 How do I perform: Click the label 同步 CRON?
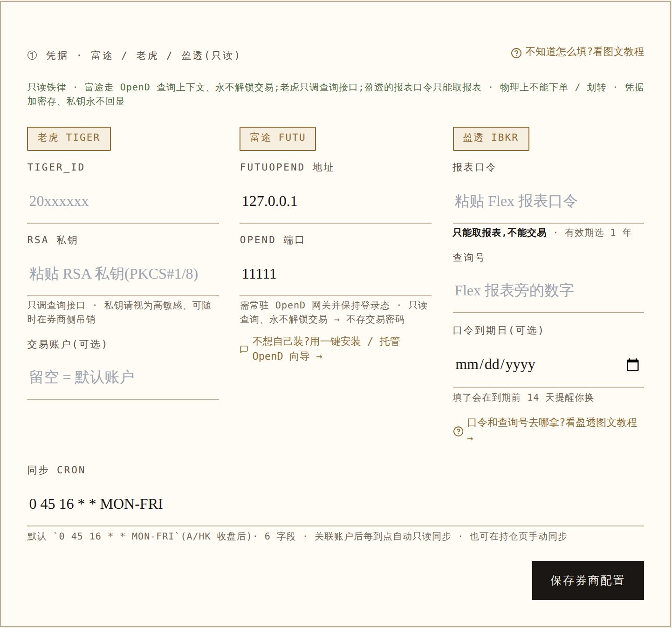(x=56, y=470)
